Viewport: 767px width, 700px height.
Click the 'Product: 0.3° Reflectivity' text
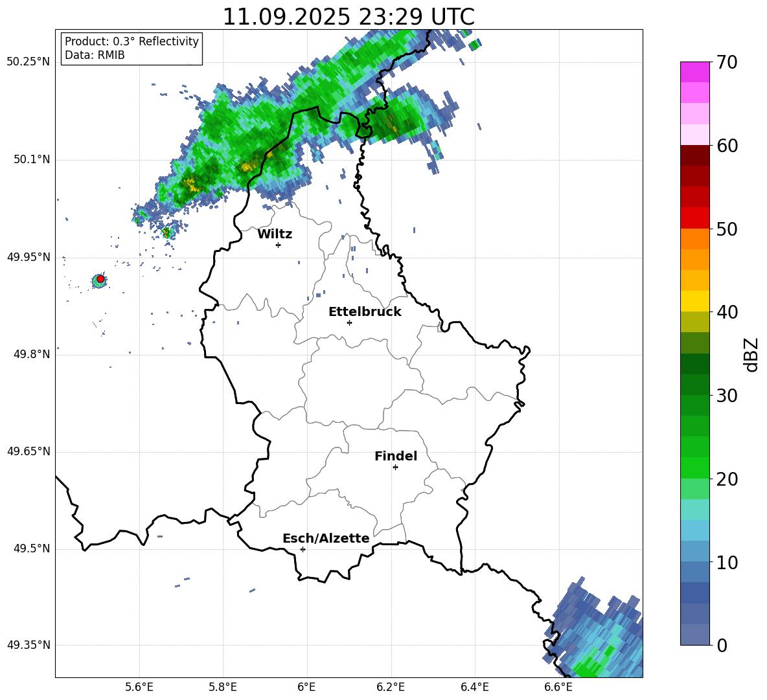pos(132,41)
